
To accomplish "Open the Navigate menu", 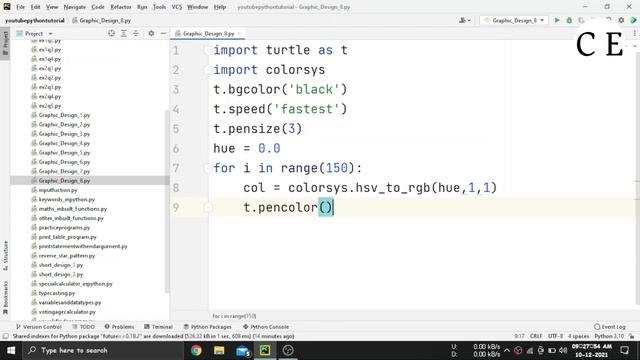I will (75, 7).
